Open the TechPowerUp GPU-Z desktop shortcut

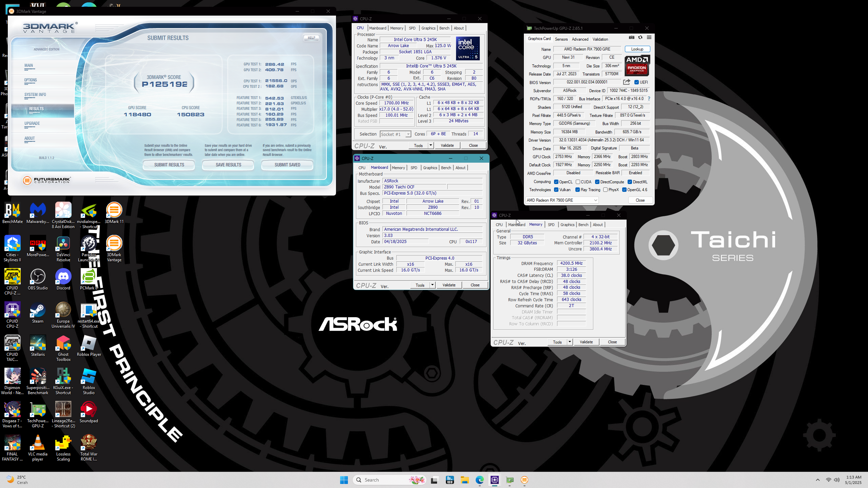(x=38, y=414)
